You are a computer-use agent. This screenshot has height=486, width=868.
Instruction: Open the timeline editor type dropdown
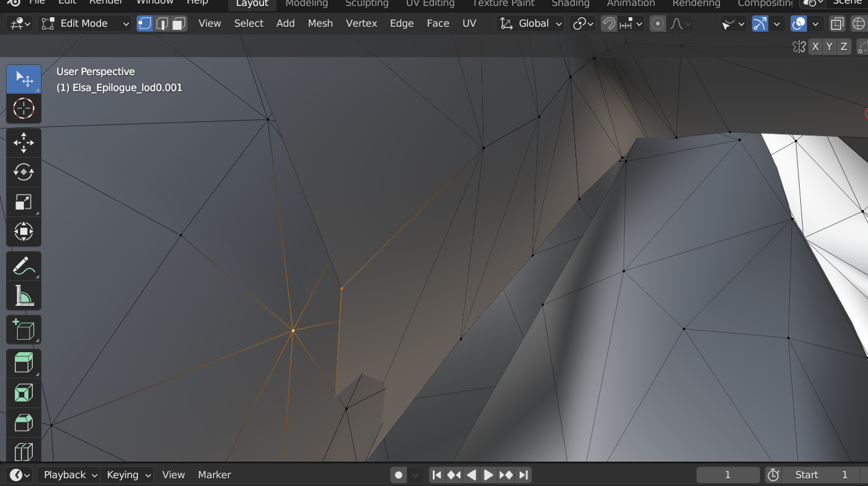tap(19, 475)
